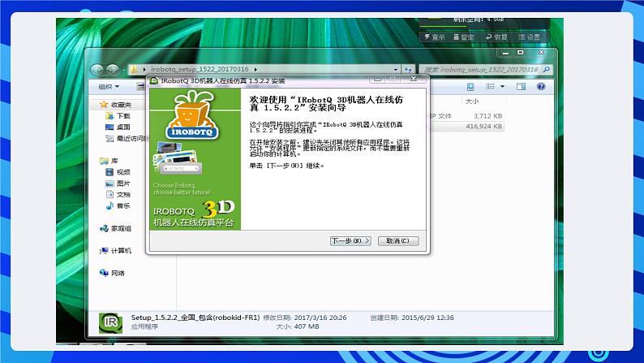
Task: Click 恢复 in the desktop widget bar
Action: point(496,37)
